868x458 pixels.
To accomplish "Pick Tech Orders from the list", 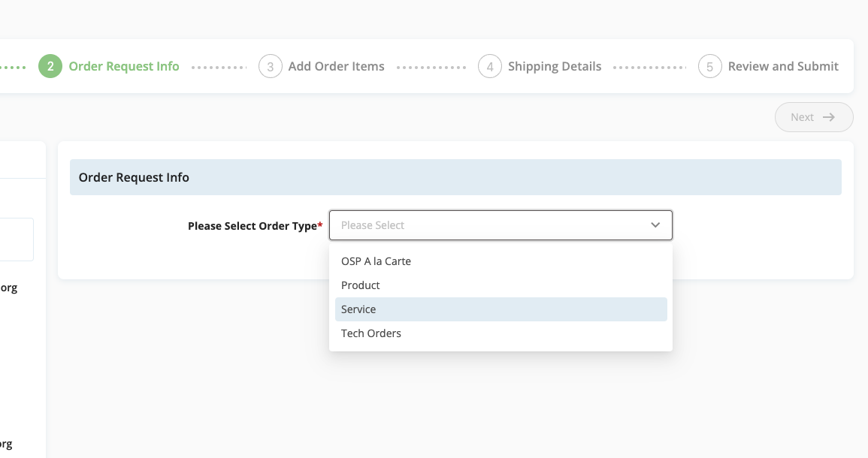I will tap(501, 333).
